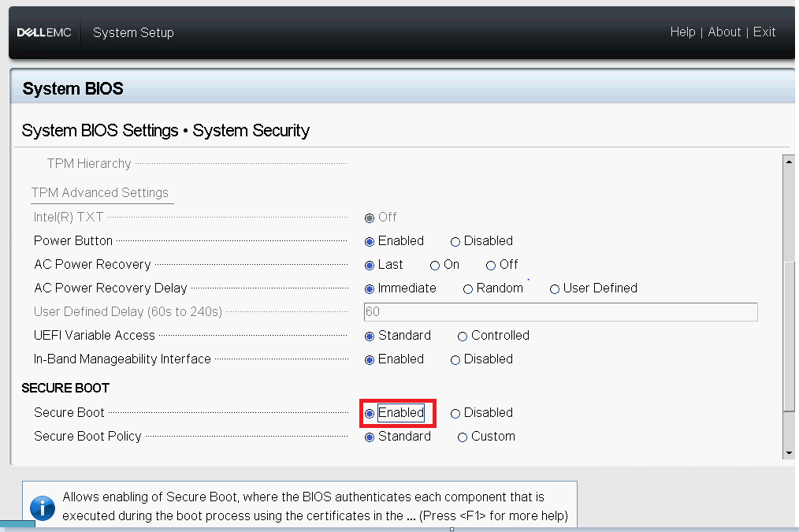
Task: Click the scrollbar up arrow
Action: [789, 161]
